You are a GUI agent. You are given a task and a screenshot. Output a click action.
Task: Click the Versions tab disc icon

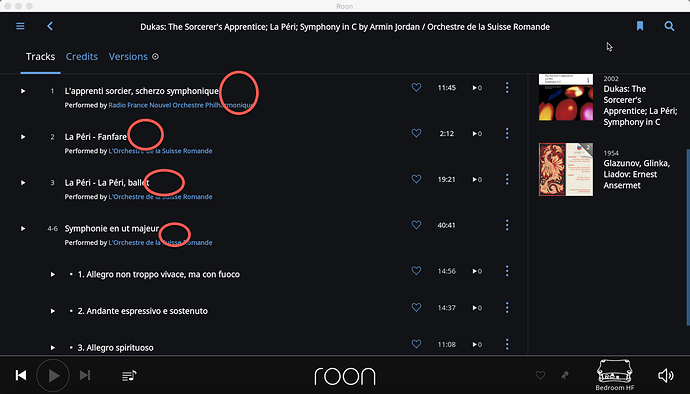[x=155, y=56]
